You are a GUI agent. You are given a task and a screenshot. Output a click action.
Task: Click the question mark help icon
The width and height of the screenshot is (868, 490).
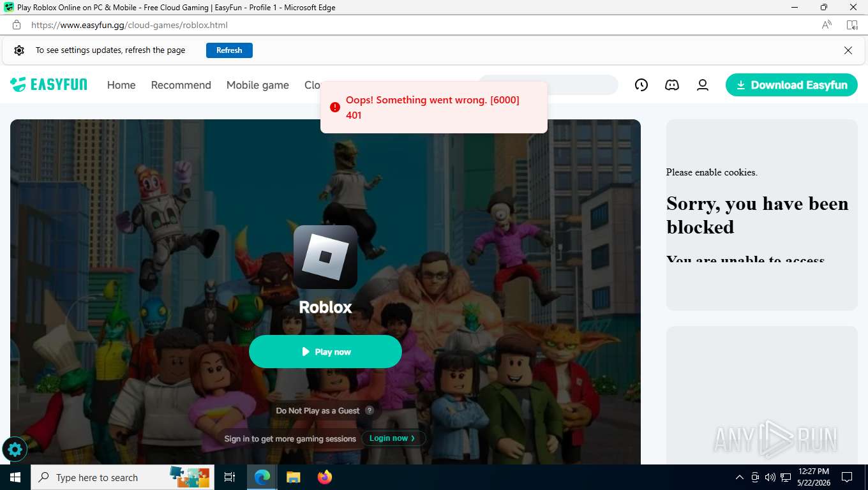coord(370,410)
